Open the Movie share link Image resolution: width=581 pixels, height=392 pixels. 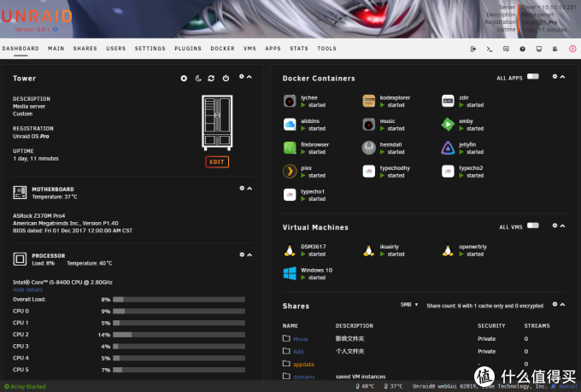(301, 339)
